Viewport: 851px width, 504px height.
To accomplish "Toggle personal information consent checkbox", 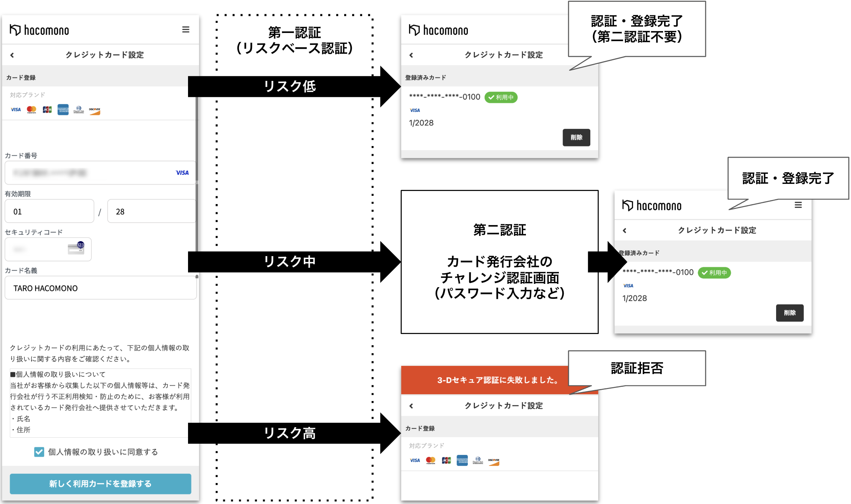I will click(39, 452).
